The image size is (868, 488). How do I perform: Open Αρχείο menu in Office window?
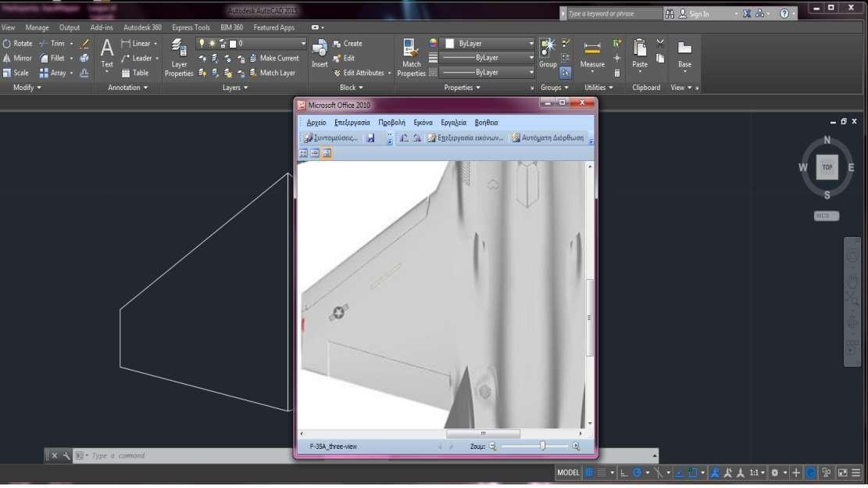coord(316,123)
